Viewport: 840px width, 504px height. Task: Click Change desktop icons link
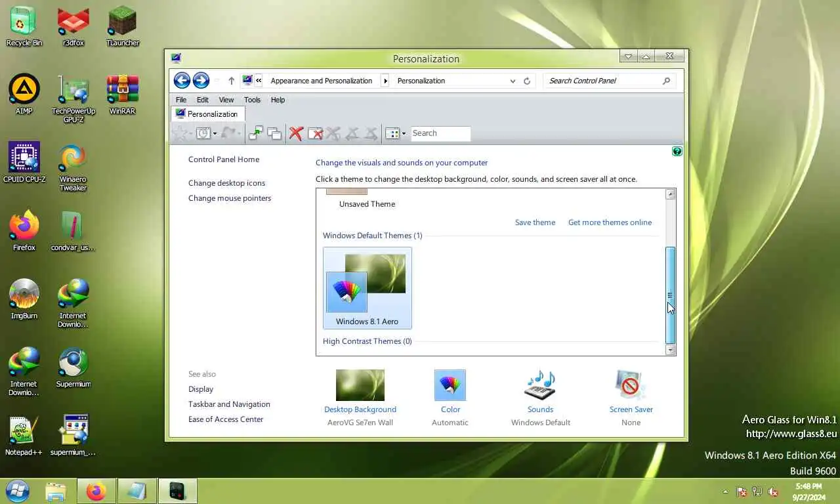(227, 183)
